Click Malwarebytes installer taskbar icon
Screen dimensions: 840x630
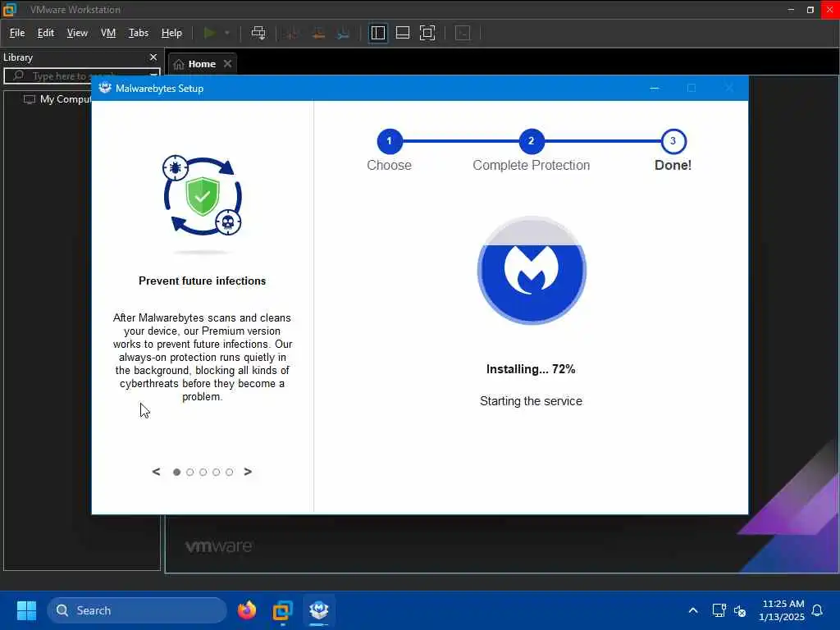319,610
